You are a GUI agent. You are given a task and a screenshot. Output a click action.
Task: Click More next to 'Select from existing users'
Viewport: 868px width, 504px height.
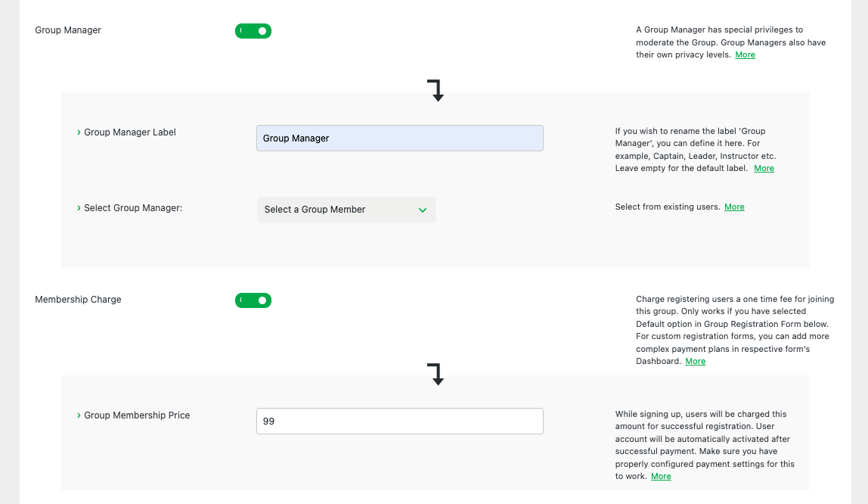click(734, 207)
